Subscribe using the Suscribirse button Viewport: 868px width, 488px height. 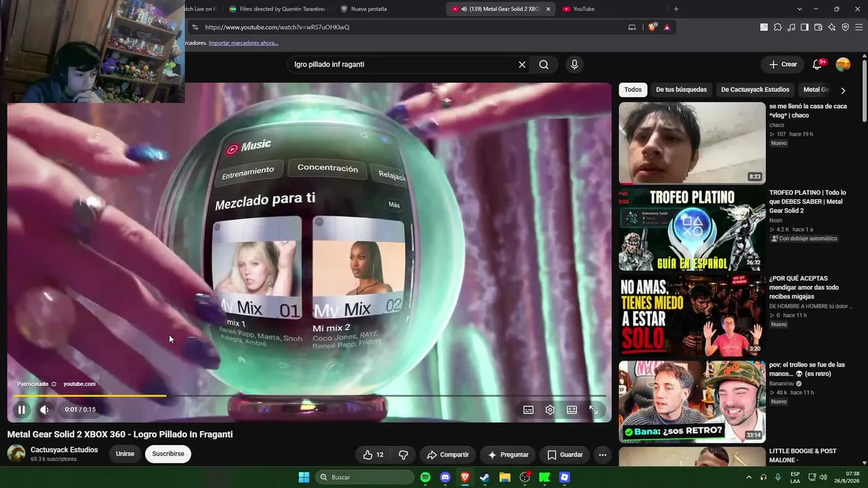tap(168, 453)
